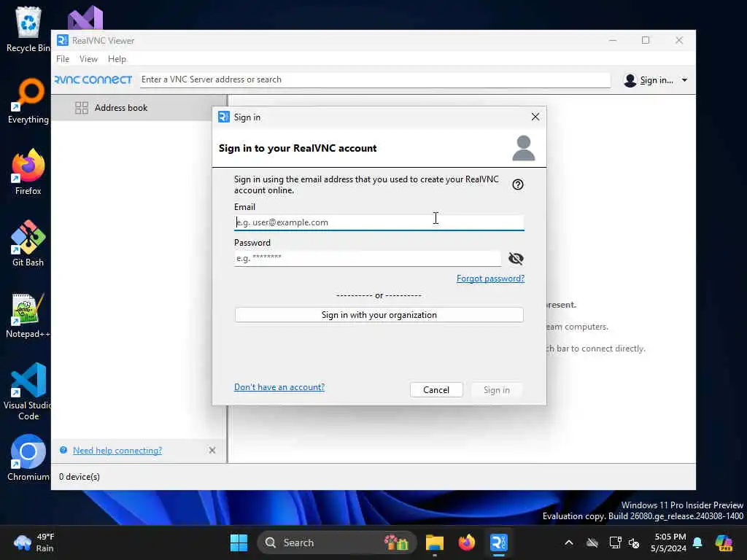Click the 0 device(s) status text

click(x=80, y=477)
